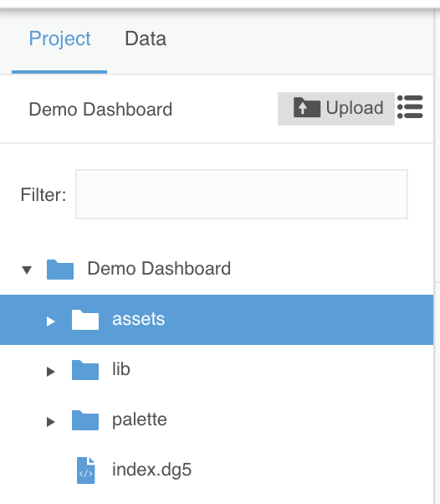The height and width of the screenshot is (504, 440).
Task: Click the white assets folder icon
Action: coord(85,320)
